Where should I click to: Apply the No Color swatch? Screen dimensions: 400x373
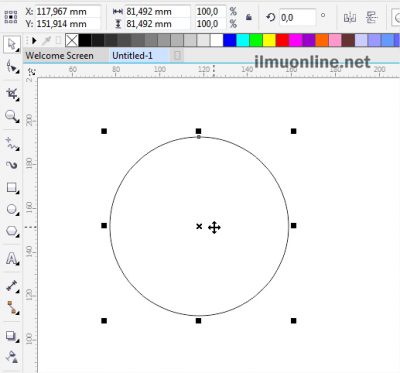[x=72, y=41]
